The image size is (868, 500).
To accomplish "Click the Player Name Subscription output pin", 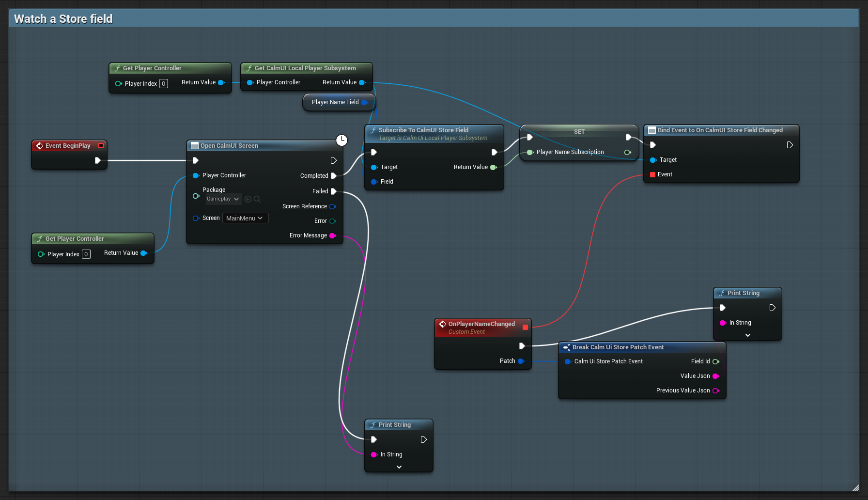I will (x=628, y=152).
